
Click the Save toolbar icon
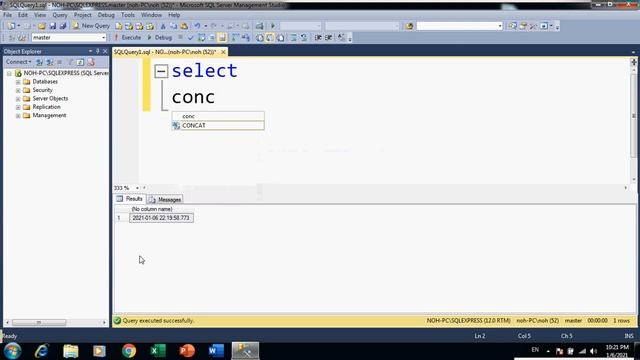click(53, 26)
